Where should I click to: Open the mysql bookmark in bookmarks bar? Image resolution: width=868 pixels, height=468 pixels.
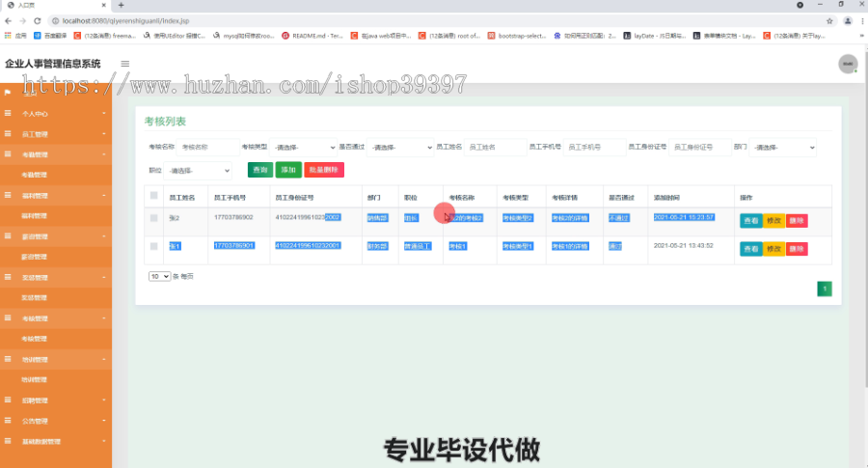pos(244,36)
